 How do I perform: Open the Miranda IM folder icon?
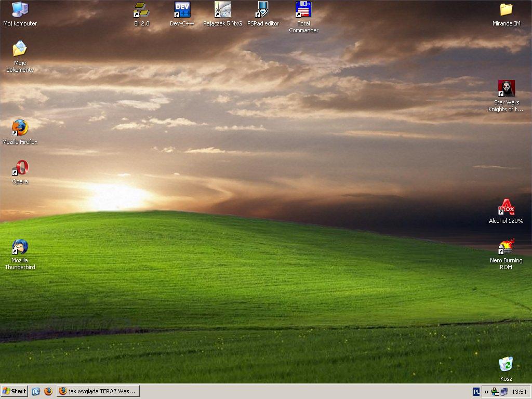pos(506,14)
